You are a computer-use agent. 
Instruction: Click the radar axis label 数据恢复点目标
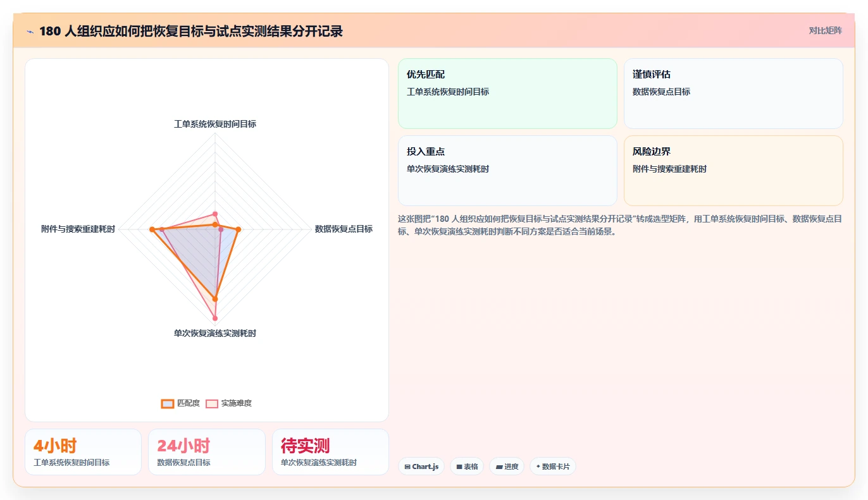pyautogui.click(x=344, y=229)
